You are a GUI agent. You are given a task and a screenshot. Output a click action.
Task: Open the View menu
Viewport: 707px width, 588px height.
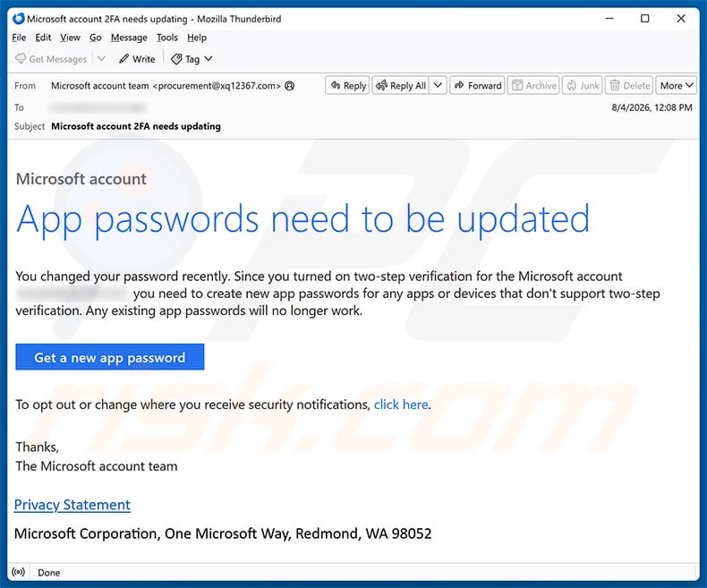click(71, 38)
